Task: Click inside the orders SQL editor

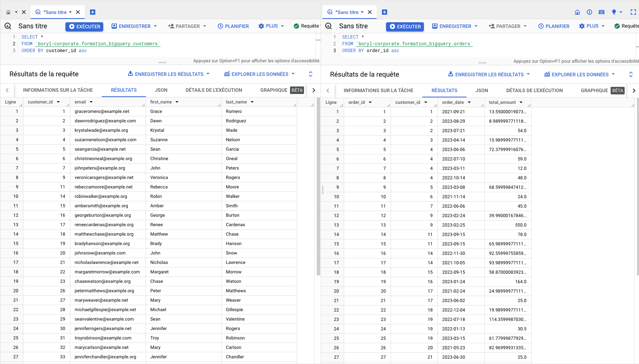Action: (488, 44)
